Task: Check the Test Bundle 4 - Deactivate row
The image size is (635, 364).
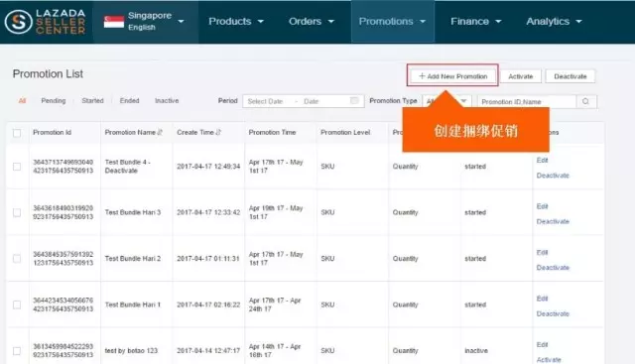Action: (17, 167)
